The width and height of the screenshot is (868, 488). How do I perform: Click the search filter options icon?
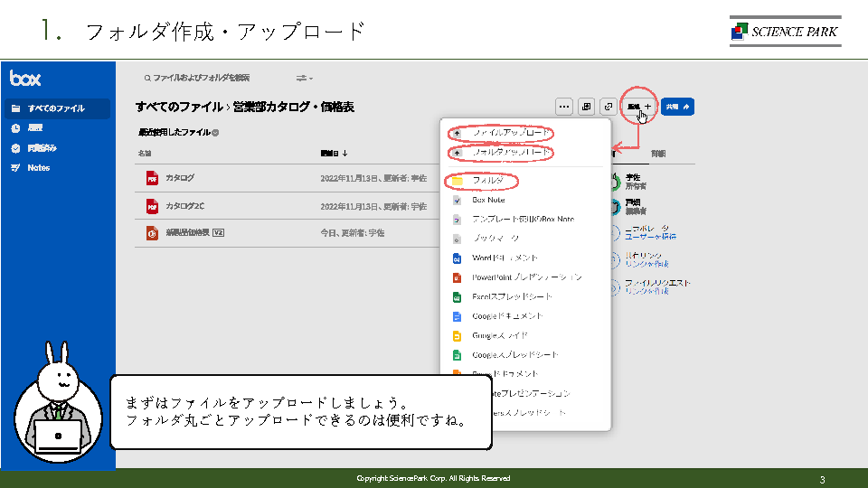pyautogui.click(x=304, y=78)
